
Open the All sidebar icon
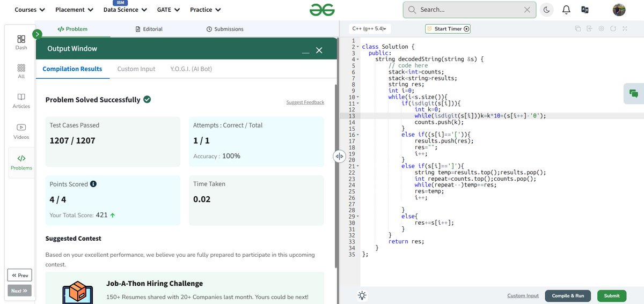coord(21,71)
